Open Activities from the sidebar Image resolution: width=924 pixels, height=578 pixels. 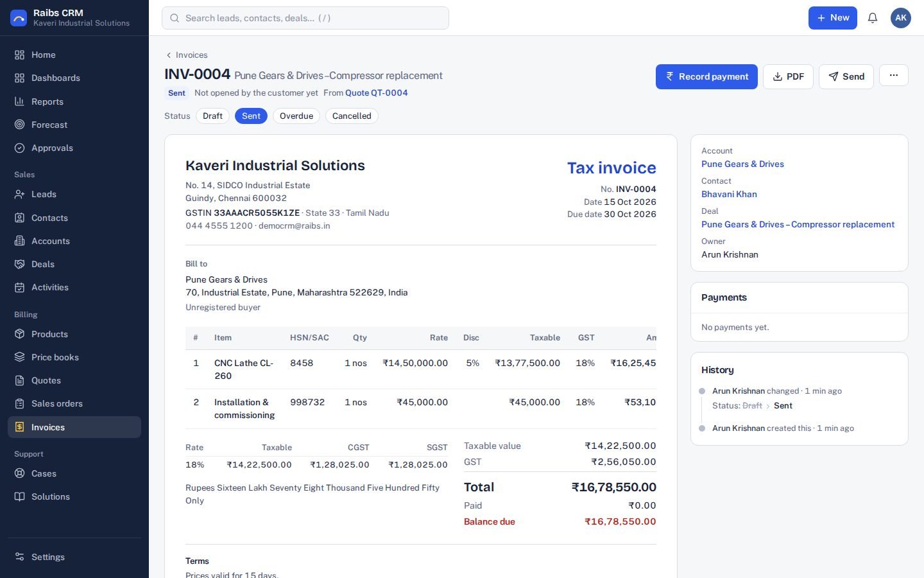click(x=74, y=287)
